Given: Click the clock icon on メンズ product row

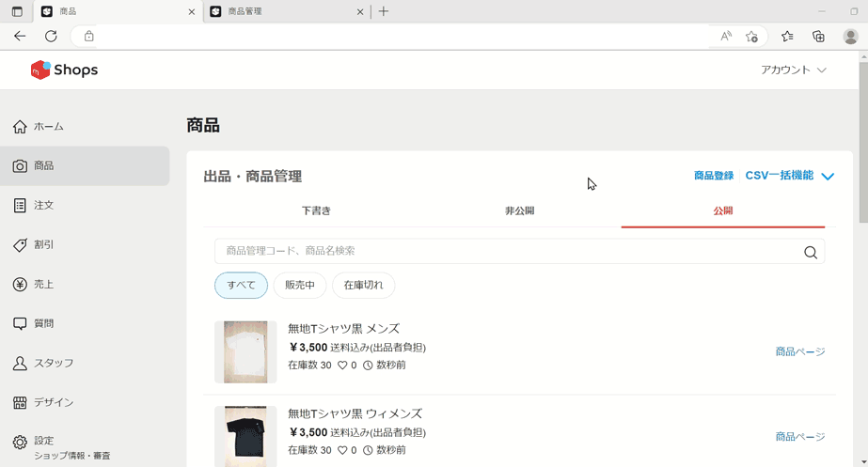Looking at the screenshot, I should (368, 366).
